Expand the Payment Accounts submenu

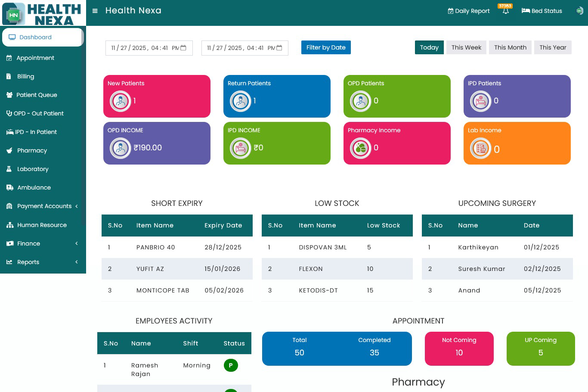point(77,206)
